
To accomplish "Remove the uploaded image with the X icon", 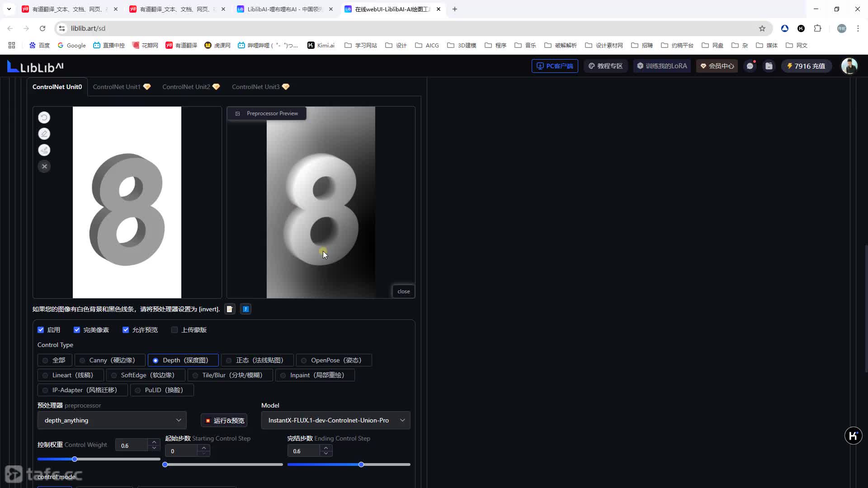I will [44, 166].
